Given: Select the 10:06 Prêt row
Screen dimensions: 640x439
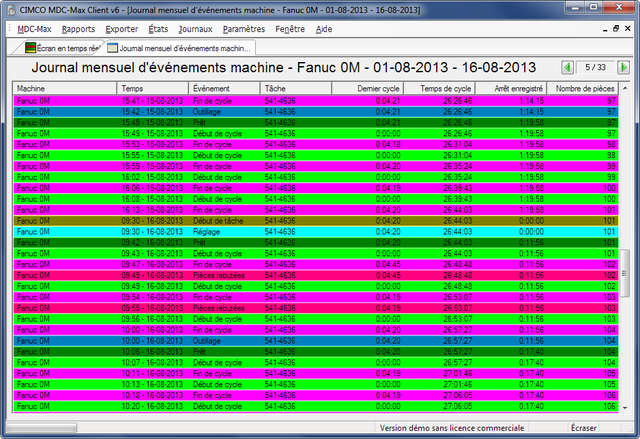Looking at the screenshot, I should pos(316,352).
